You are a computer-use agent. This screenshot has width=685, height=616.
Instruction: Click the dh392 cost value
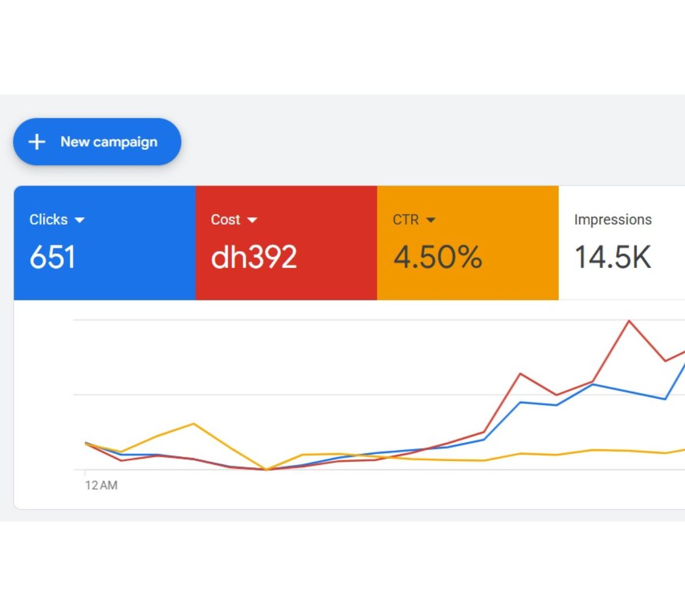tap(253, 257)
